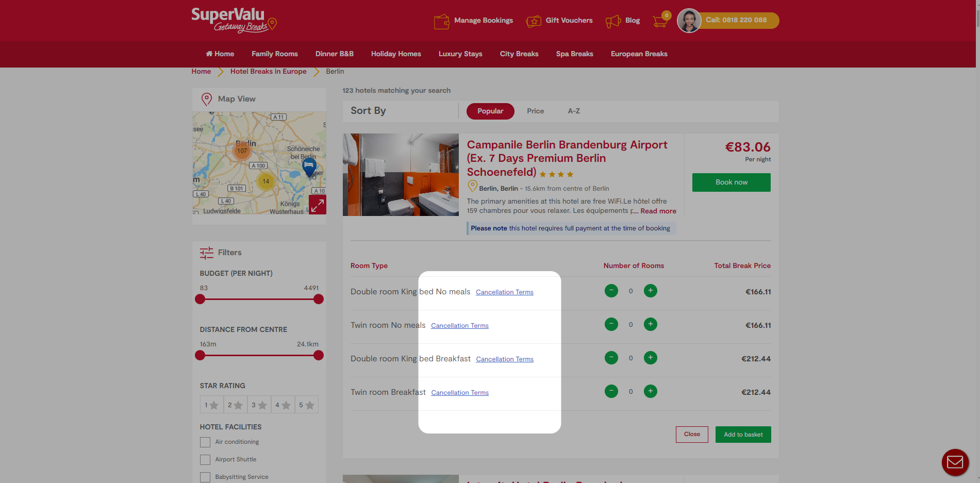Click the budget slider right handle
The height and width of the screenshot is (483, 980).
[319, 299]
